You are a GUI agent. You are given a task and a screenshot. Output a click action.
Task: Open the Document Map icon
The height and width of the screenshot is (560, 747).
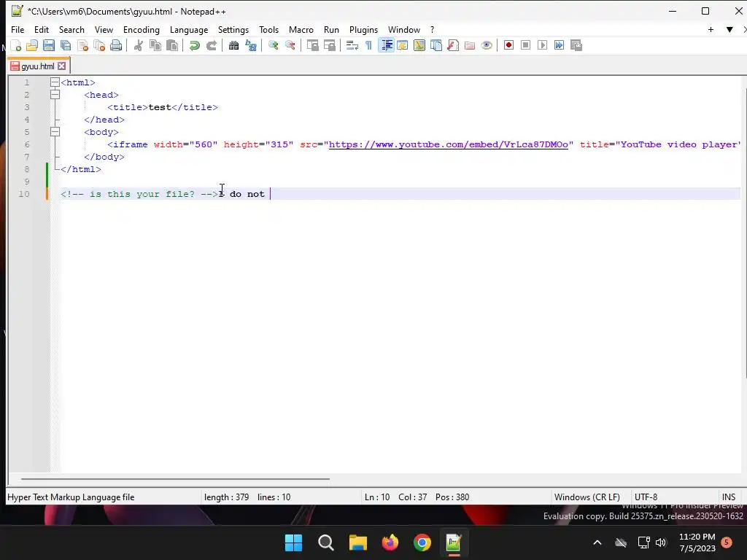tap(419, 45)
